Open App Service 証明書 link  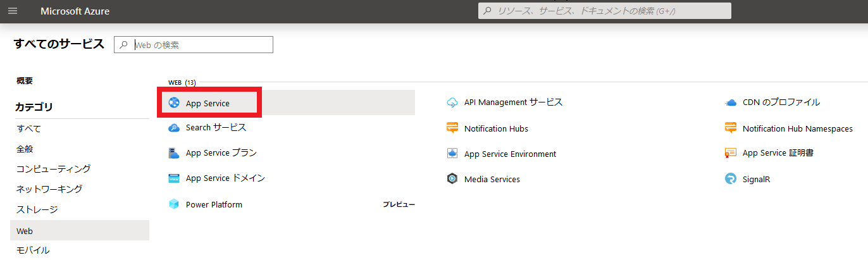pos(778,153)
